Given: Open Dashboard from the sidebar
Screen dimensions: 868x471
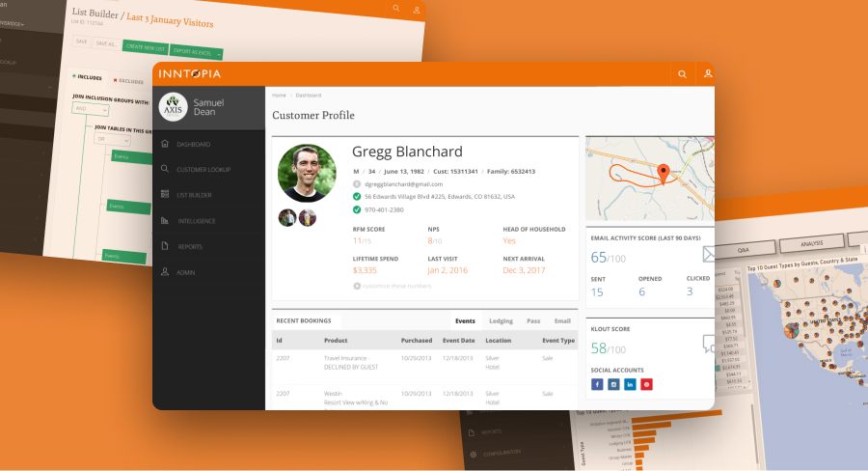Looking at the screenshot, I should point(193,145).
